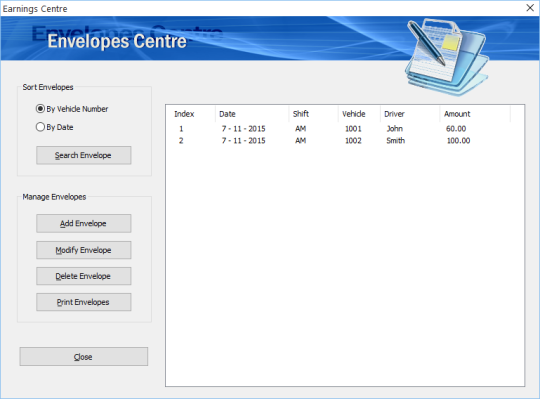This screenshot has width=540, height=399.
Task: Sort by the Date column header
Action: [252, 114]
